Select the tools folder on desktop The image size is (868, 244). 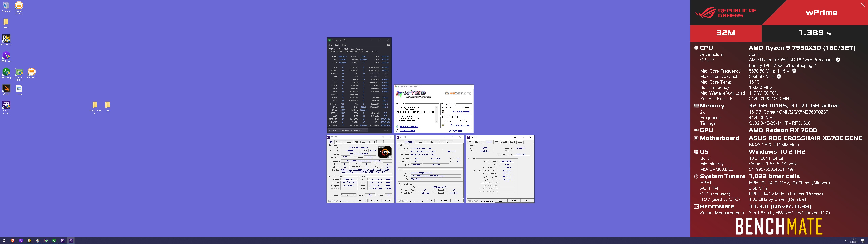click(x=6, y=24)
